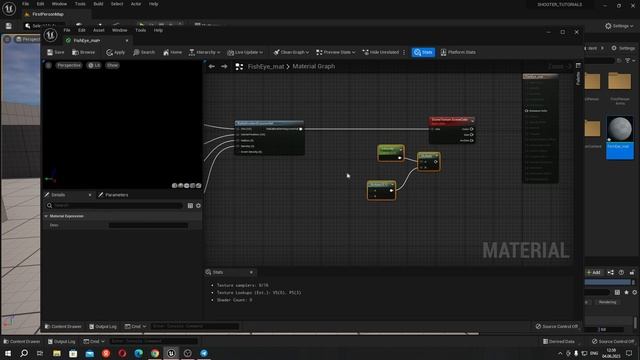Close the Details tab
The width and height of the screenshot is (640, 360).
[x=90, y=195]
